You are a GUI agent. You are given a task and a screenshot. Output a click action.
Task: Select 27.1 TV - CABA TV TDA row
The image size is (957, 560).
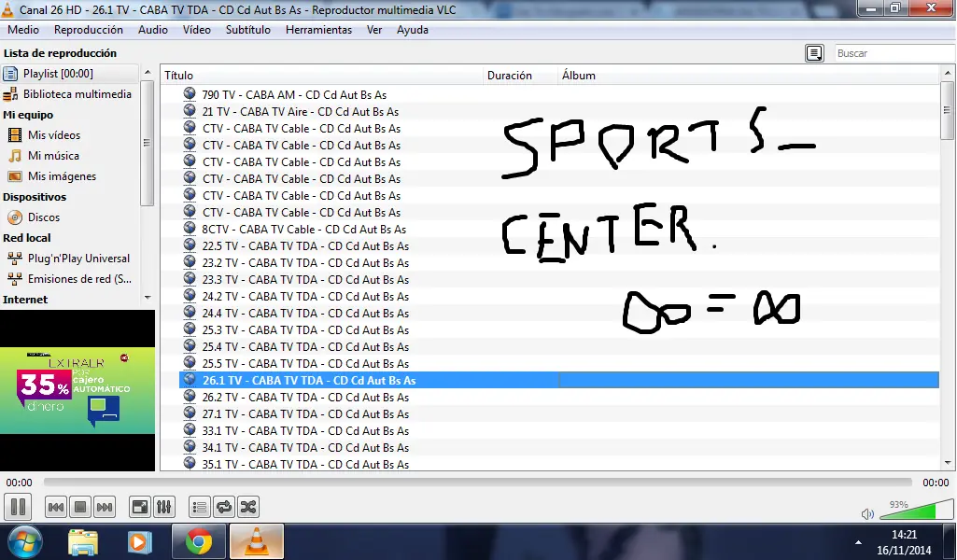(x=559, y=413)
